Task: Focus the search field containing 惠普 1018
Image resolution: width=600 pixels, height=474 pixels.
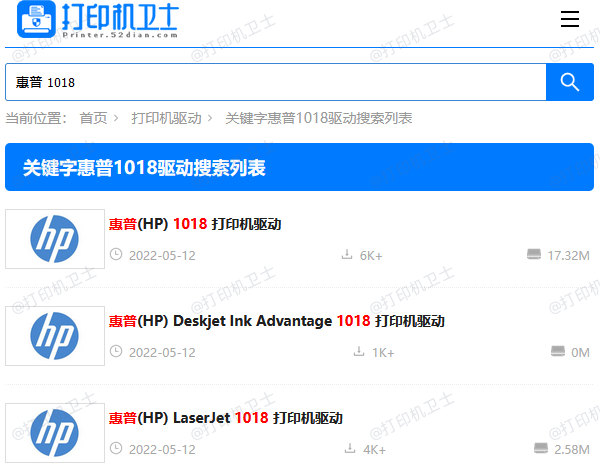Action: [x=276, y=82]
